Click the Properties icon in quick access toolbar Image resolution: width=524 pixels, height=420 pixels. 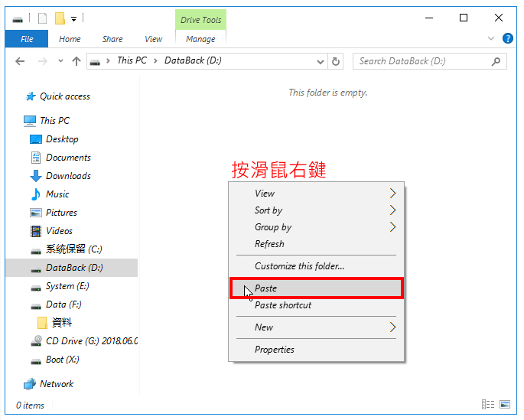[42, 18]
